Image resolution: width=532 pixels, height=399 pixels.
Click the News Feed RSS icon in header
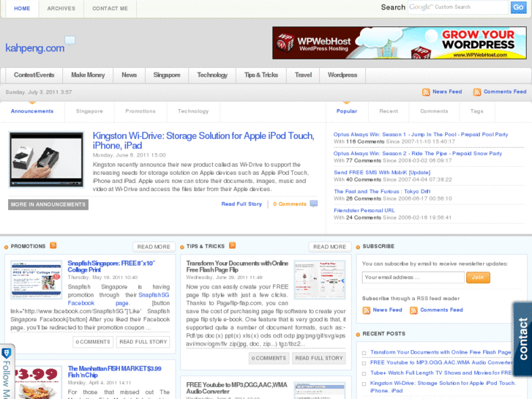tap(426, 92)
